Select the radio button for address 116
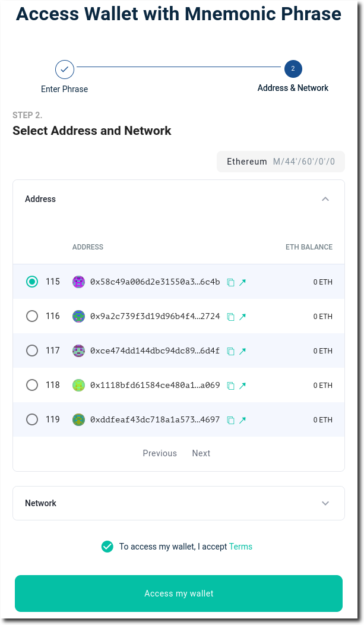This screenshot has height=625, width=364. (32, 316)
